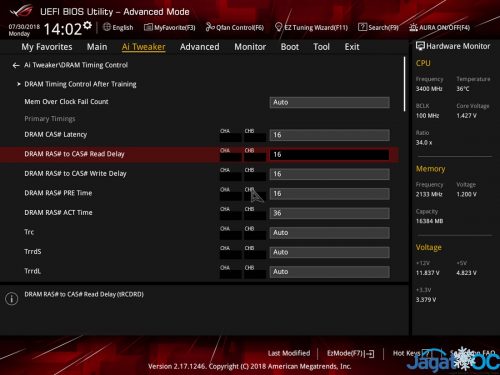The width and height of the screenshot is (500, 375).
Task: Click the +3.3V reading 3.379 V
Action: click(426, 300)
